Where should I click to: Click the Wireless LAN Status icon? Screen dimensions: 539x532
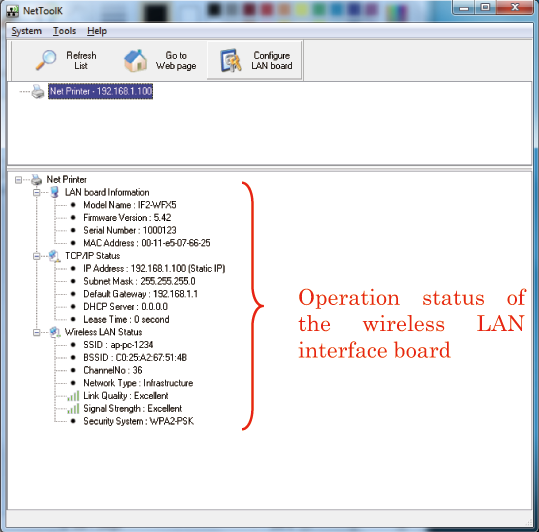point(55,332)
